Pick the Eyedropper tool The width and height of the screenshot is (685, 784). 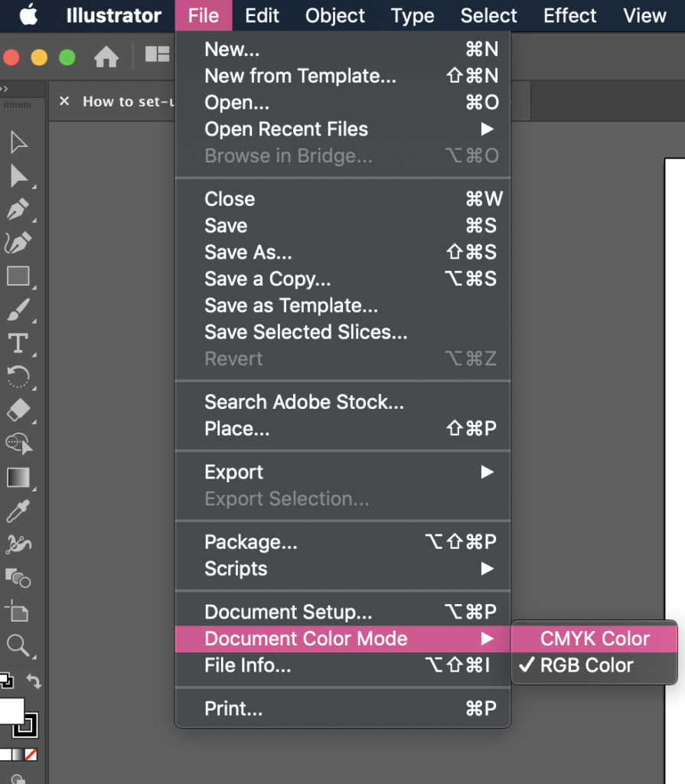pyautogui.click(x=19, y=511)
